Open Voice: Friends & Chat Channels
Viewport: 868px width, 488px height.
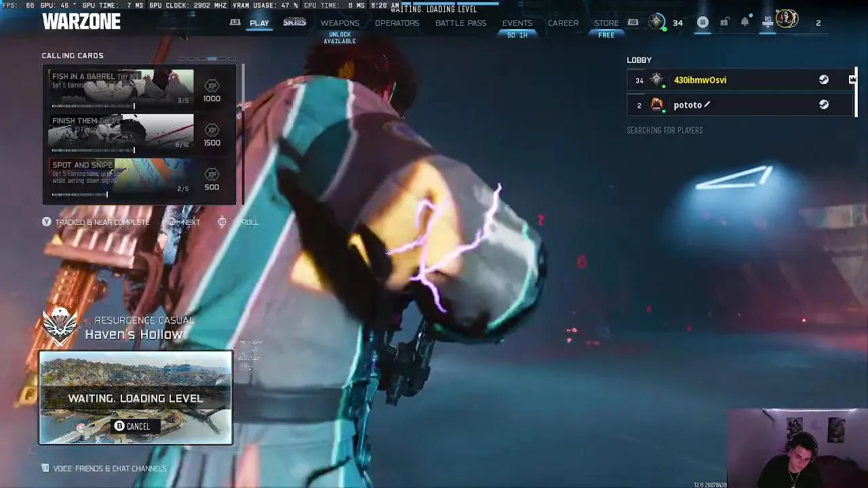[110, 468]
